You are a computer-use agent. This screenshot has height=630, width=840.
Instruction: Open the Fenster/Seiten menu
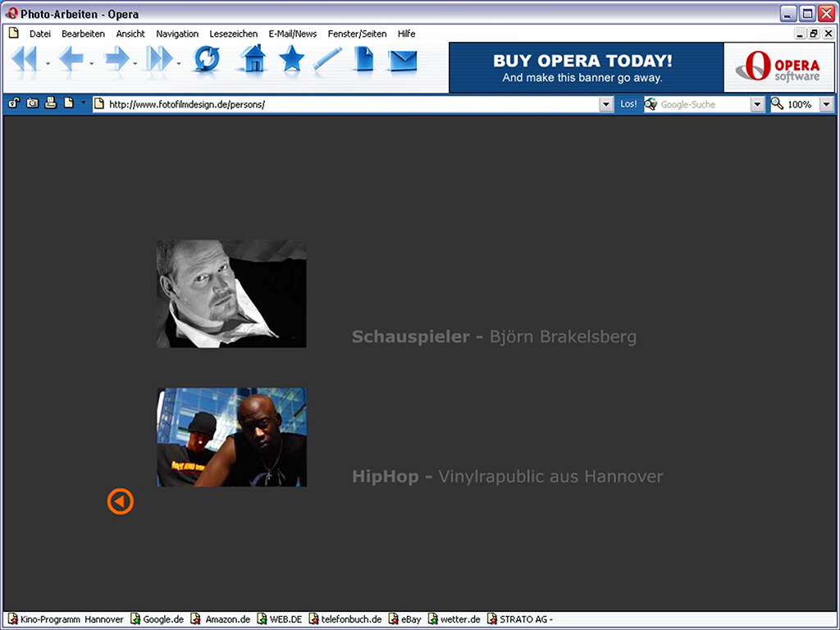(358, 34)
